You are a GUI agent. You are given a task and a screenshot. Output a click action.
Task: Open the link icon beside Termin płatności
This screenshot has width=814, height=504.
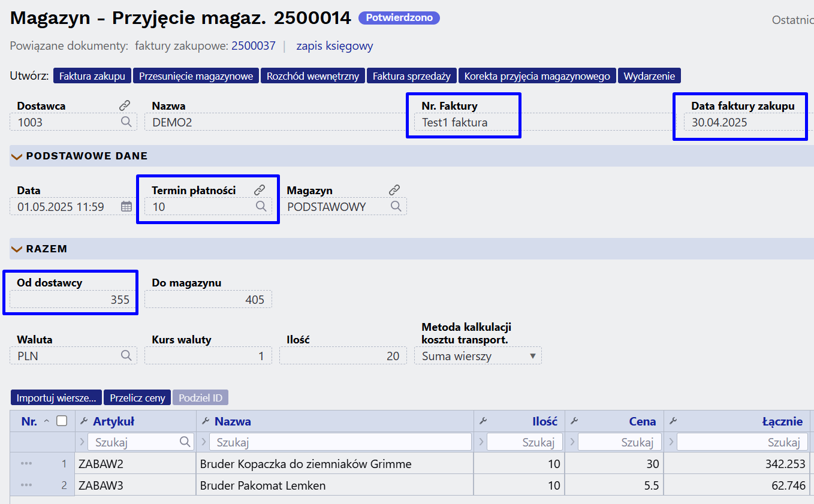tap(260, 190)
